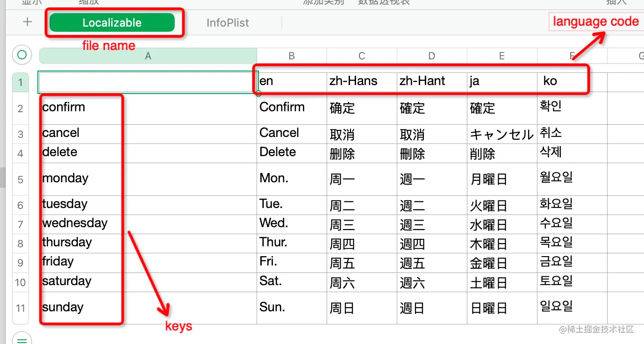Click the '删除' simplified Chinese cell
The width and height of the screenshot is (644, 344).
362,153
